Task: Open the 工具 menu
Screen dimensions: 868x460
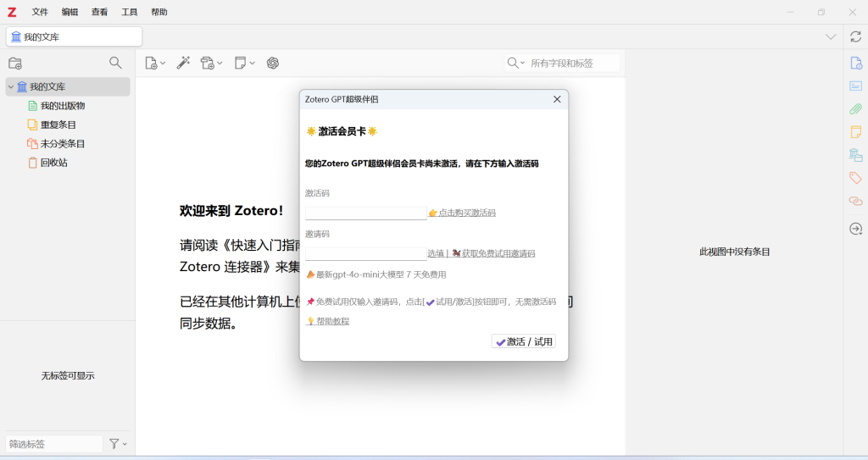Action: 130,12
